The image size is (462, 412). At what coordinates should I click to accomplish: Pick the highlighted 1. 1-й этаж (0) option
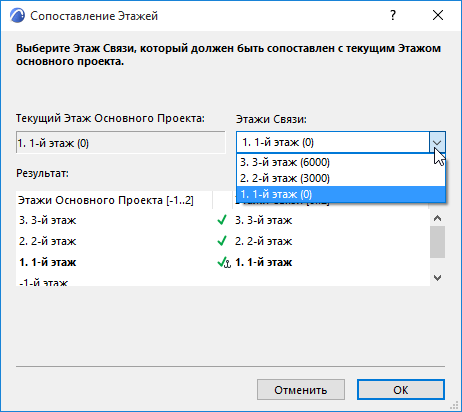pos(341,194)
